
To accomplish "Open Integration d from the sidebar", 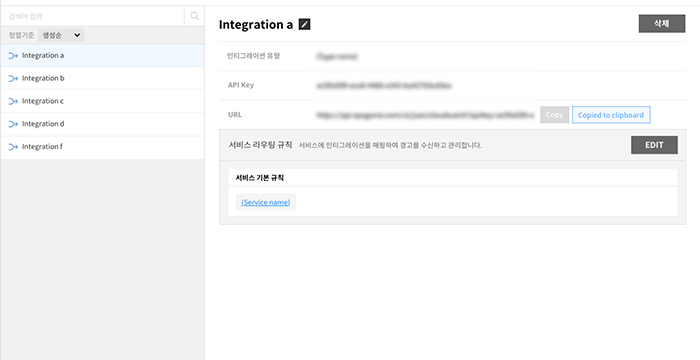I will [102, 124].
